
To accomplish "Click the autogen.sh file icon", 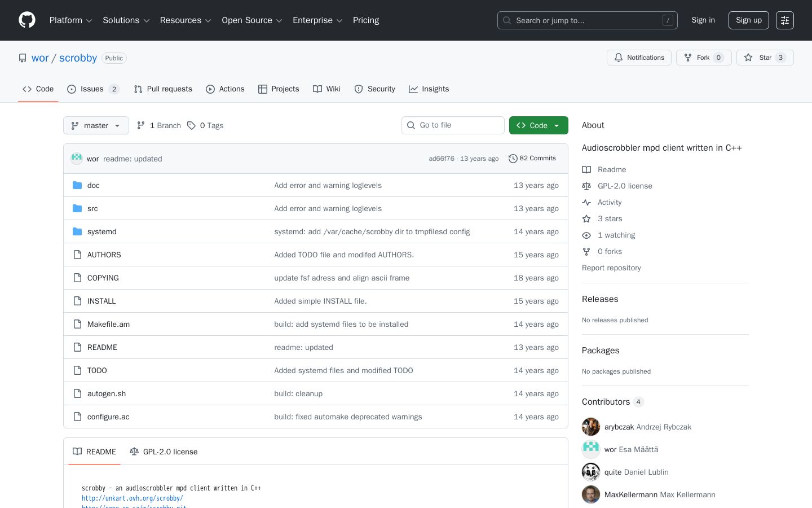I will [77, 393].
